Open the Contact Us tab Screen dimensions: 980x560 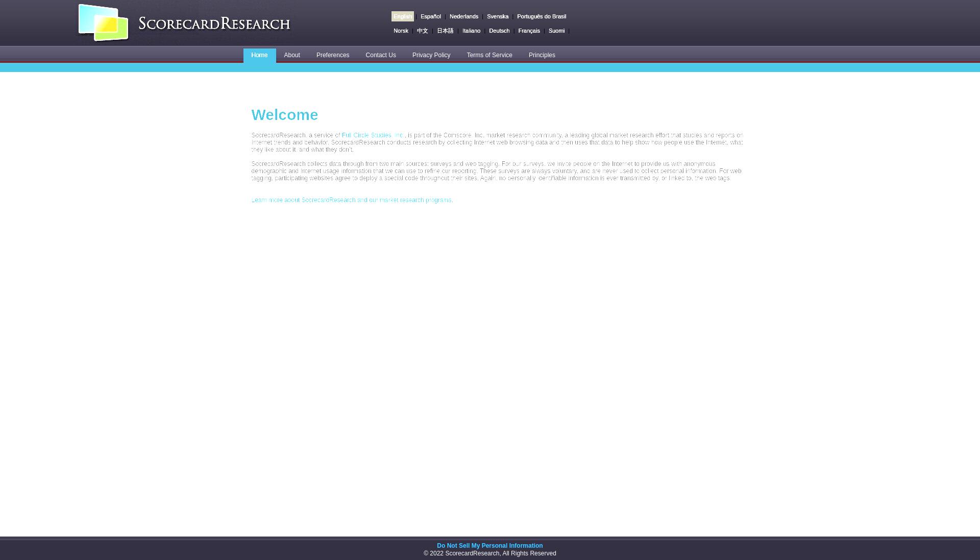coord(381,55)
